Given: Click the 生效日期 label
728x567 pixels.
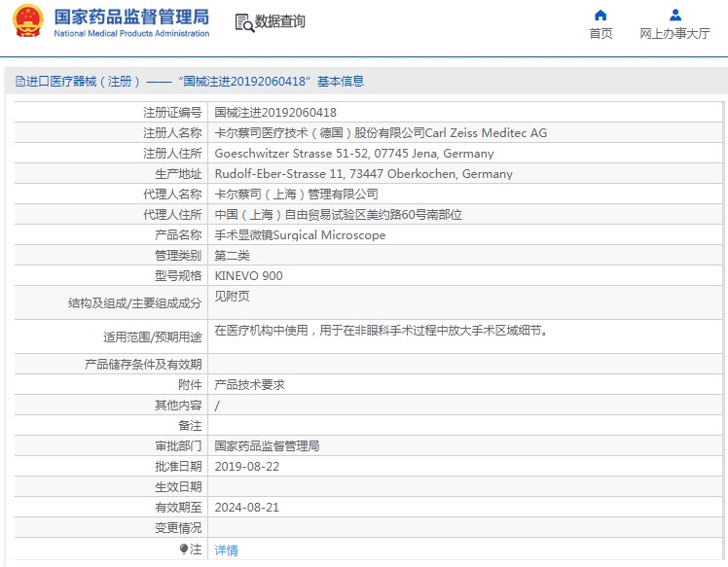Looking at the screenshot, I should [178, 486].
